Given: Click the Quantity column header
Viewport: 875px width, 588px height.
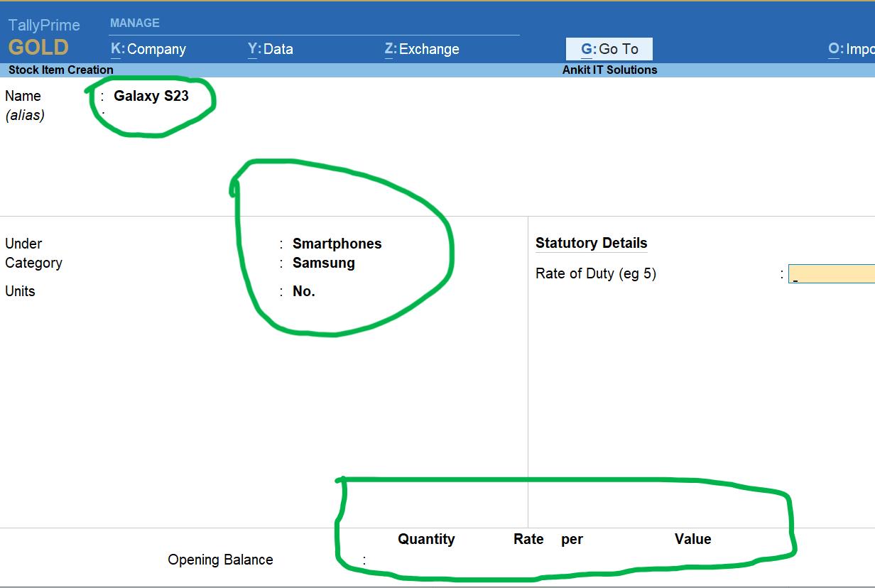Looking at the screenshot, I should pyautogui.click(x=426, y=539).
